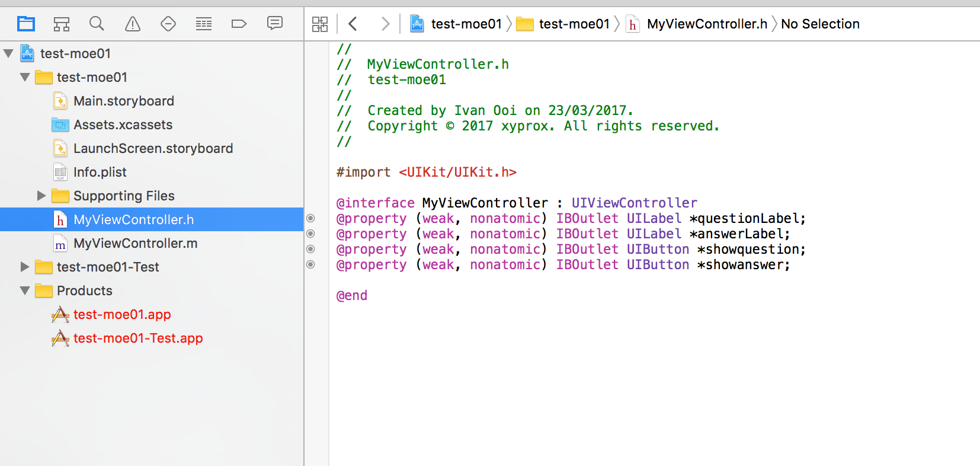The width and height of the screenshot is (980, 466).
Task: Open the No Selection jump bar menu
Action: click(820, 24)
